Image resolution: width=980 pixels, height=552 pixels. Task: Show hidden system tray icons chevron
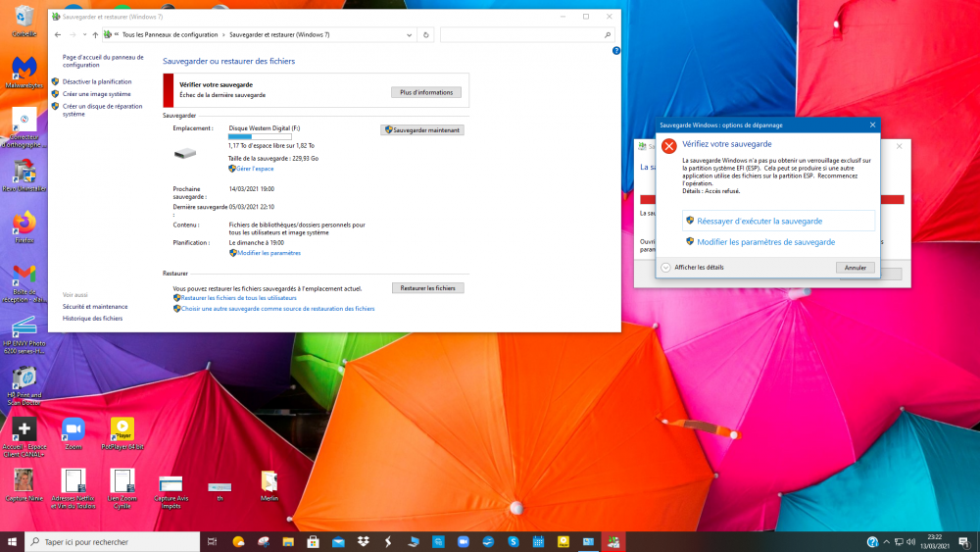[888, 542]
